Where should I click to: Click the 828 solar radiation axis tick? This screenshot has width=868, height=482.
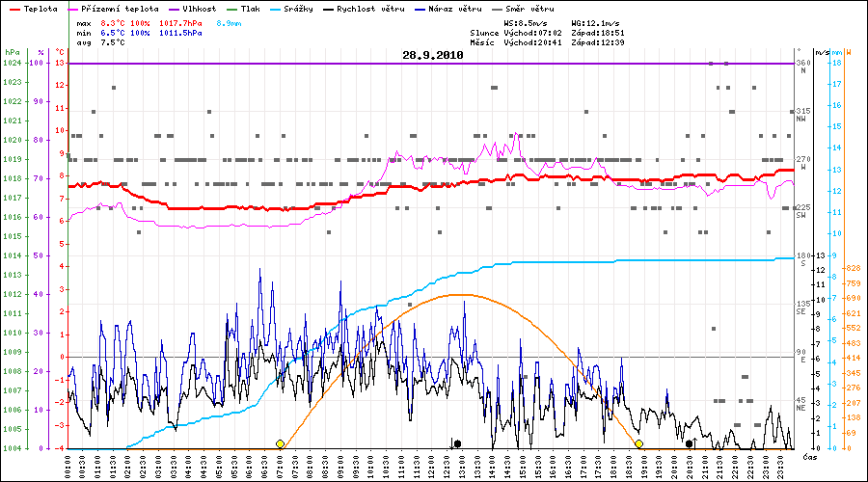point(854,268)
